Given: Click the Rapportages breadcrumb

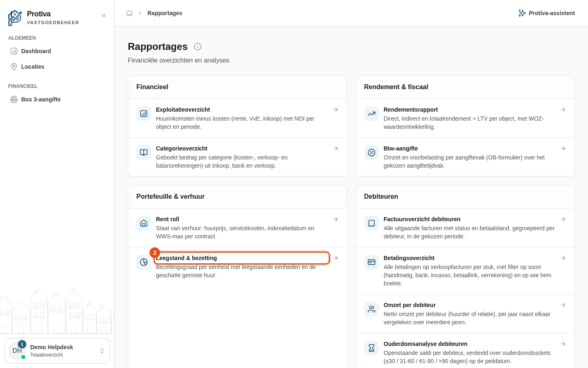Looking at the screenshot, I should pos(165,13).
